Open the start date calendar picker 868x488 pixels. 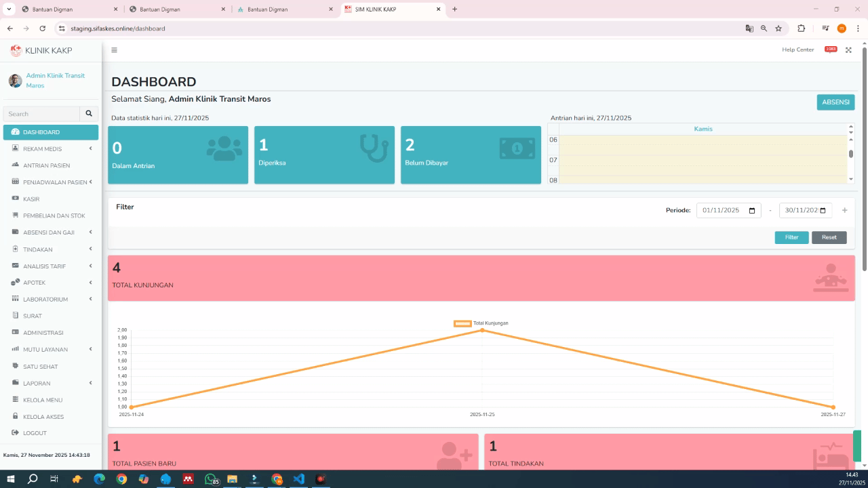point(751,211)
